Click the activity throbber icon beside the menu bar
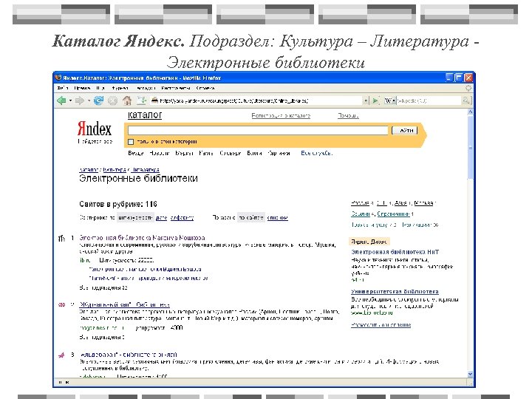 pyautogui.click(x=468, y=88)
